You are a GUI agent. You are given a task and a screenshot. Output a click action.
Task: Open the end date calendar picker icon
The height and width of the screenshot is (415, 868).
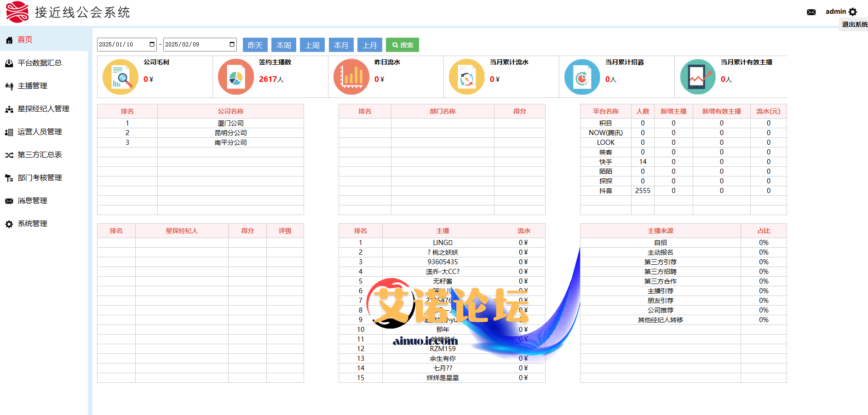pos(232,45)
